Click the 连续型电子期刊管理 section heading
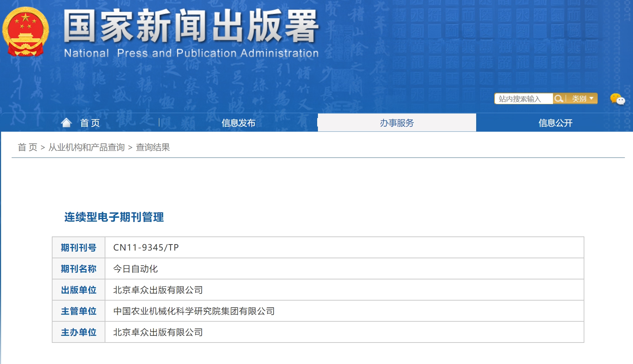This screenshot has height=364, width=633. coord(114,217)
